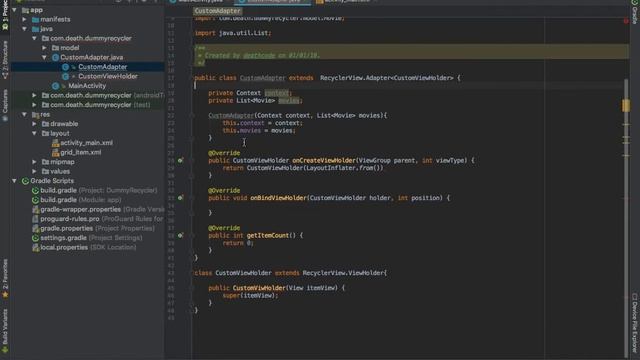Click the red error indicator above scrollbar
This screenshot has width=640, height=360.
pyautogui.click(x=626, y=20)
